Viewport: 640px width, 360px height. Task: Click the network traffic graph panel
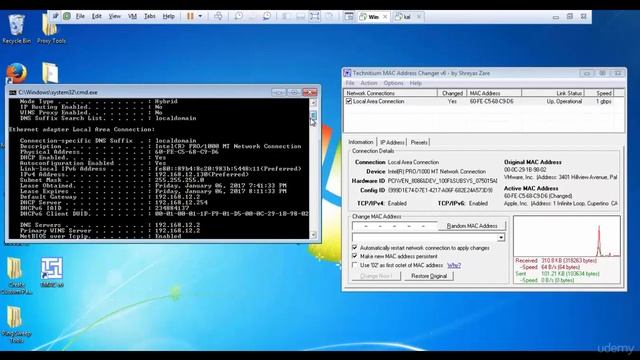pos(567,237)
